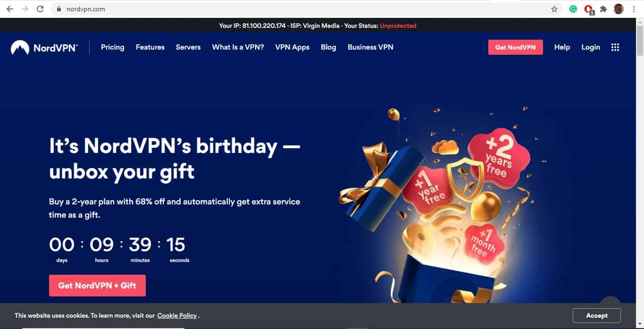This screenshot has width=644, height=329.
Task: Go back with the browser back arrow
Action: point(10,9)
